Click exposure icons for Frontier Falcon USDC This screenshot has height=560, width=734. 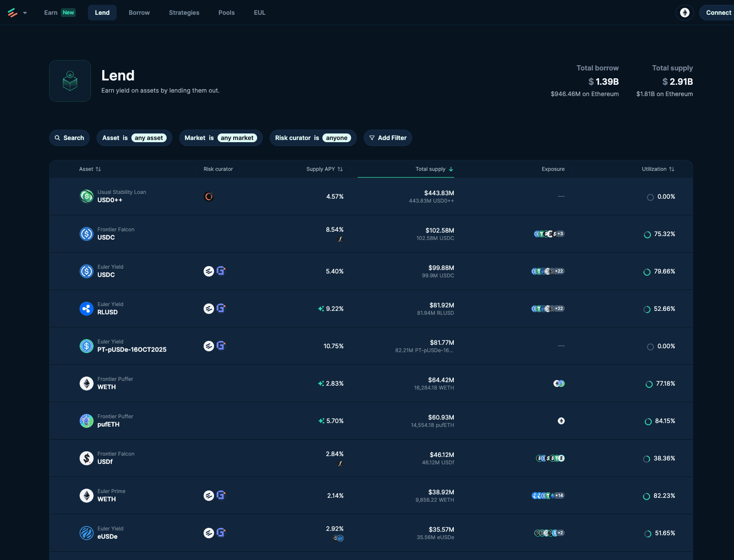click(549, 234)
